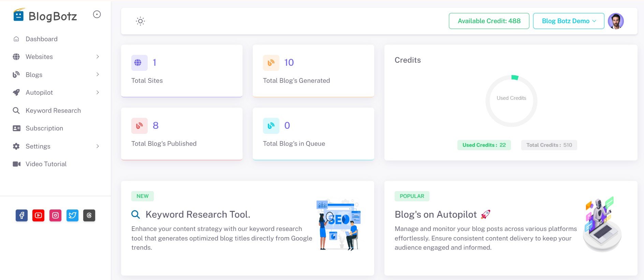644x280 pixels.
Task: Open the Keyword Research Tool heading link
Action: tap(197, 214)
